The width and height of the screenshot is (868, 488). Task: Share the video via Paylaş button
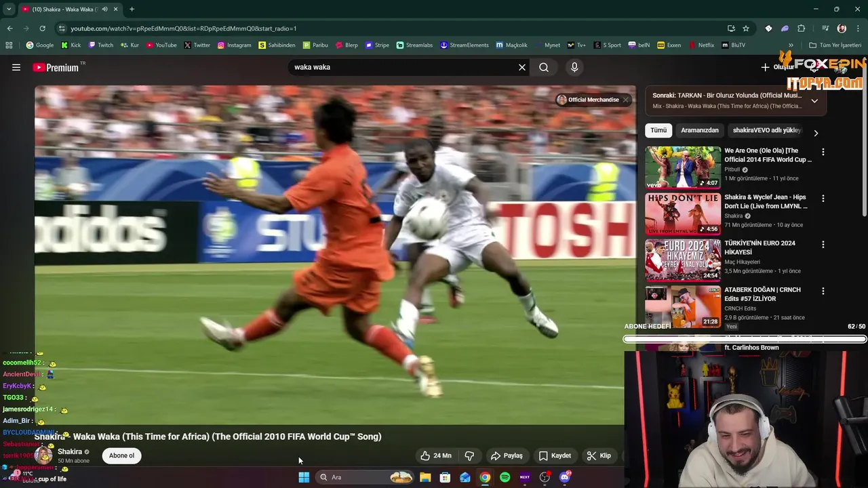coord(507,455)
